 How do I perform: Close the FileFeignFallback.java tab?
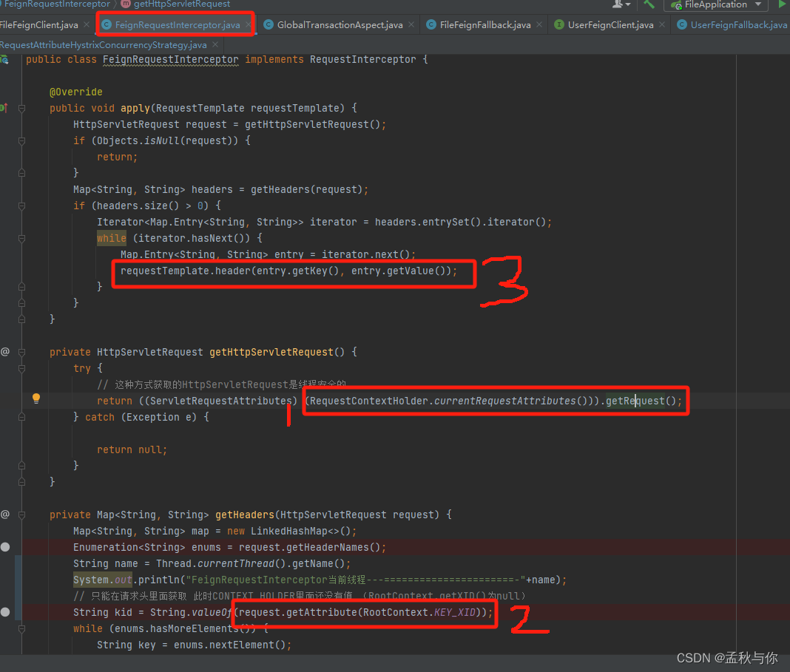(x=539, y=24)
